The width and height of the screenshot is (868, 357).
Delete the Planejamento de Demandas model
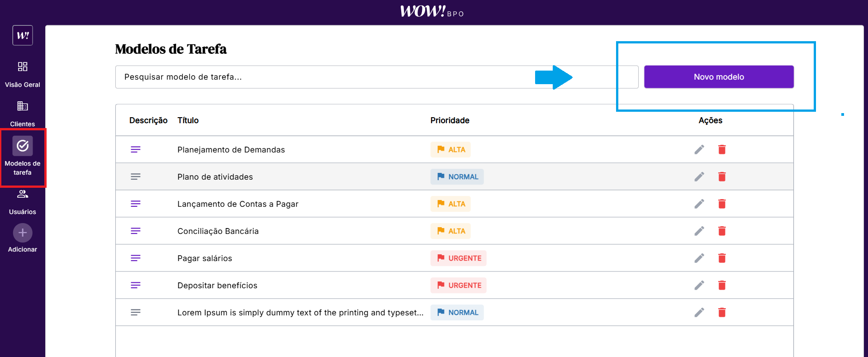coord(721,150)
